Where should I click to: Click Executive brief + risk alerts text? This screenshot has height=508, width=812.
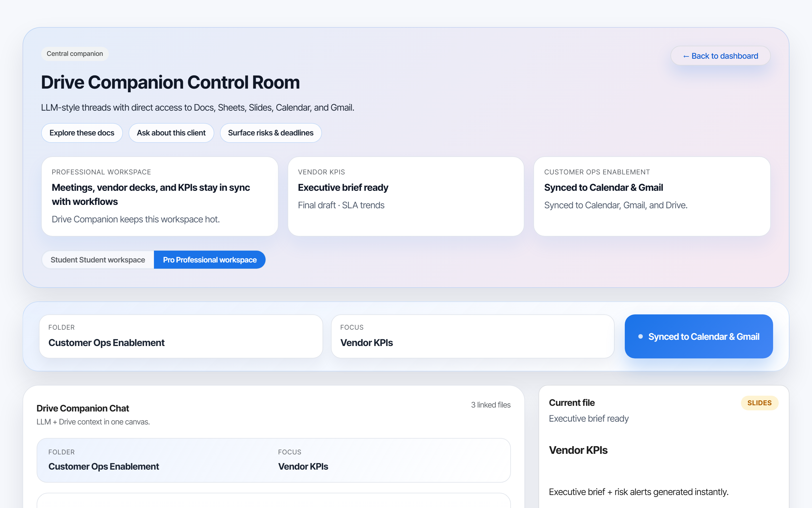[639, 492]
